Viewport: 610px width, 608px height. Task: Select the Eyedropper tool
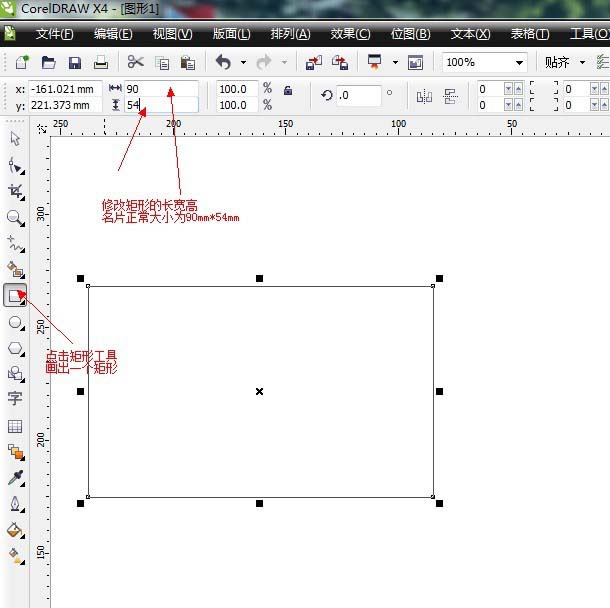pyautogui.click(x=16, y=478)
